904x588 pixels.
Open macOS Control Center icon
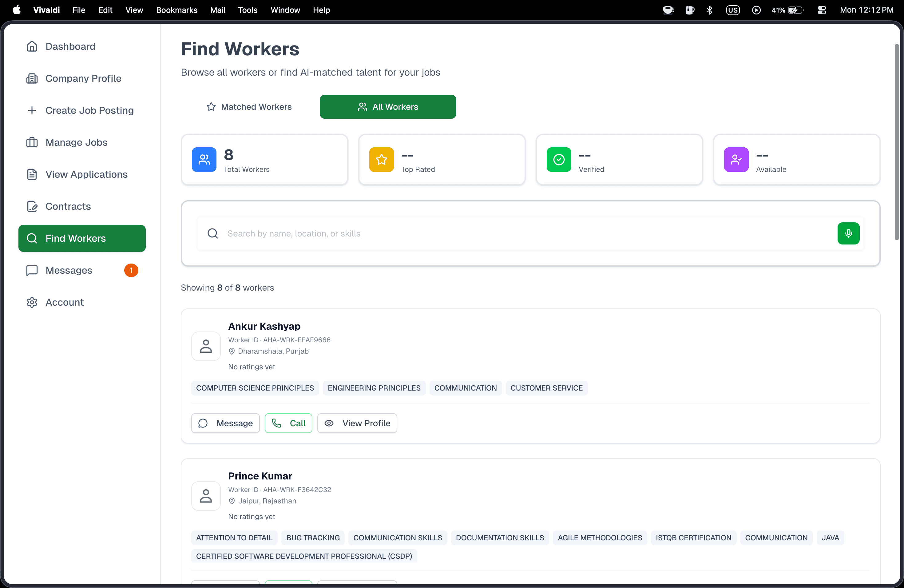coord(822,10)
